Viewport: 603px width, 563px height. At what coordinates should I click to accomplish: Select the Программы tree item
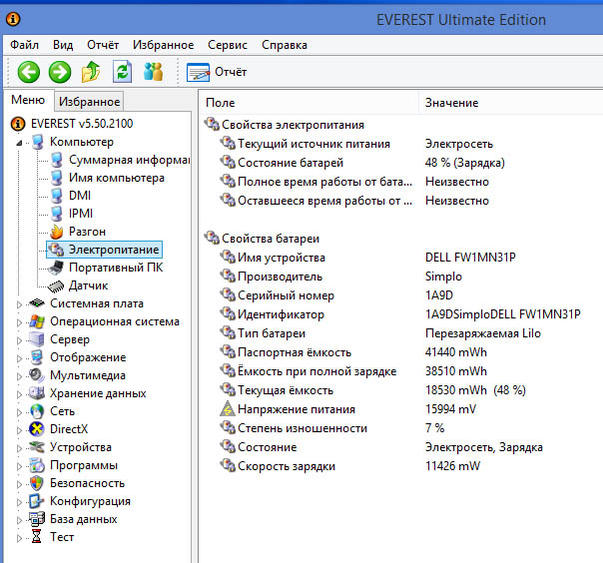[84, 465]
